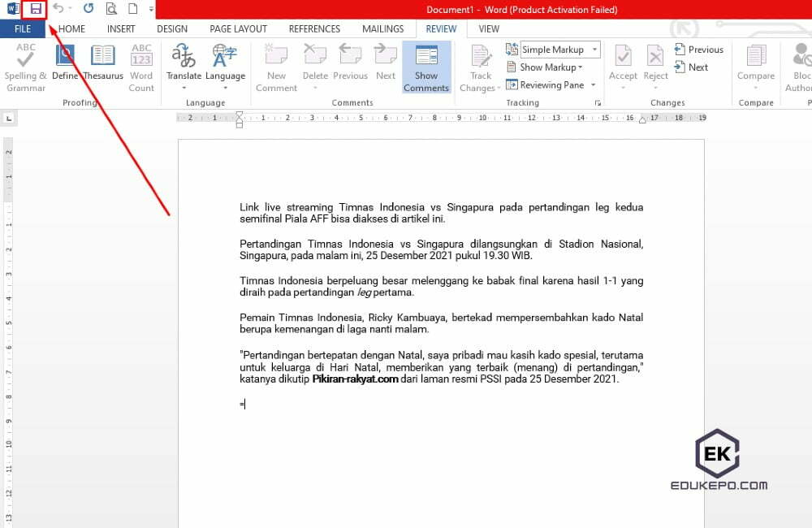Open the FILE menu

(x=22, y=28)
